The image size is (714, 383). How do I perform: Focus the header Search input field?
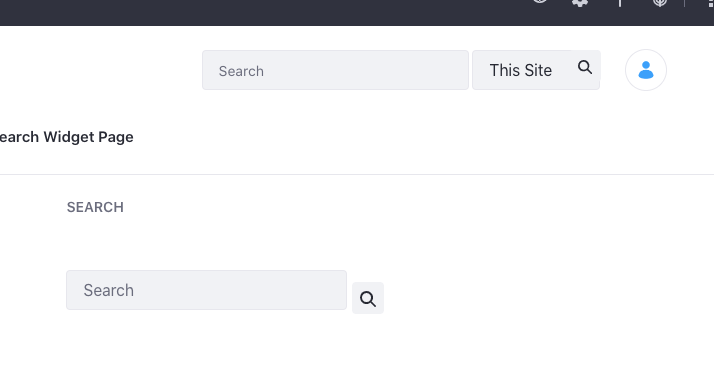tap(336, 70)
